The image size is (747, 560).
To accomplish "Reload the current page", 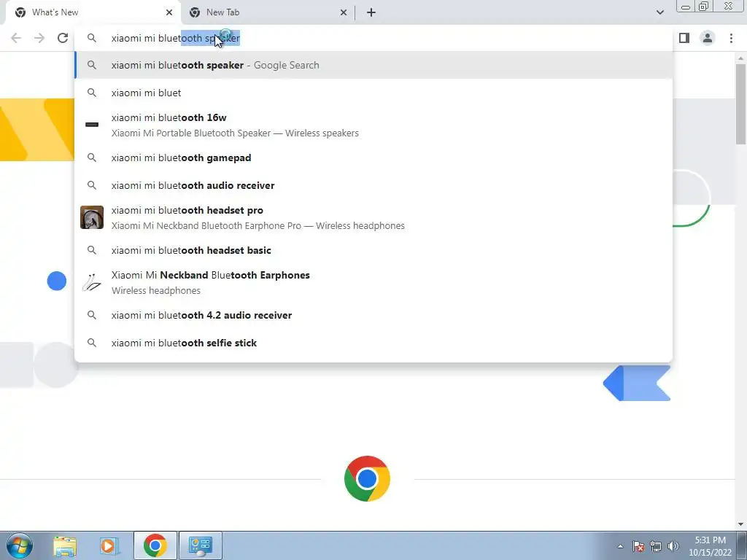I will coord(63,38).
